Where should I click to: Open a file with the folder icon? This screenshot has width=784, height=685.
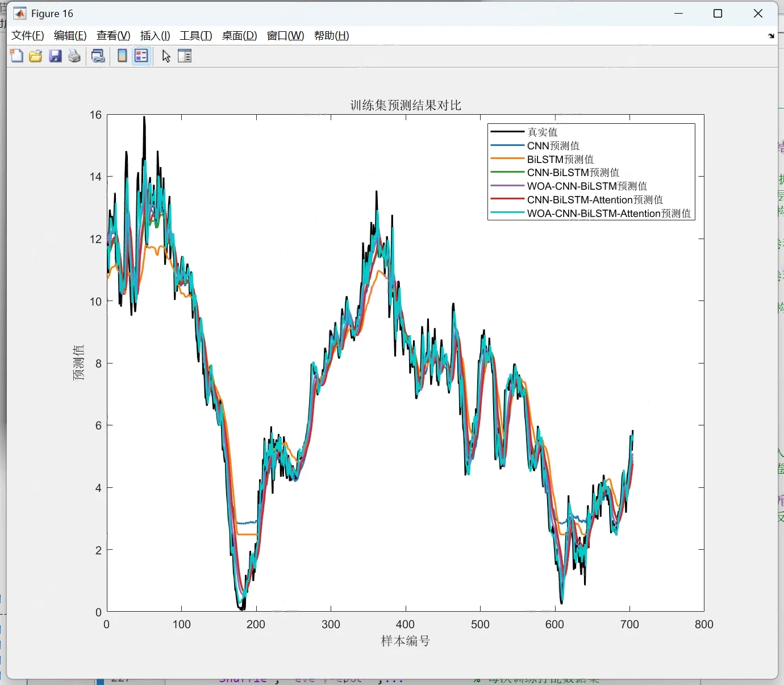pos(36,56)
